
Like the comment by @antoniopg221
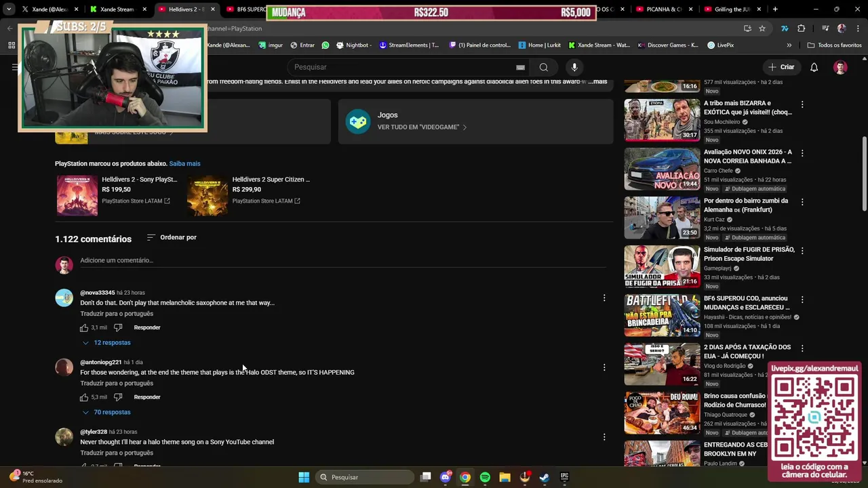[84, 397]
